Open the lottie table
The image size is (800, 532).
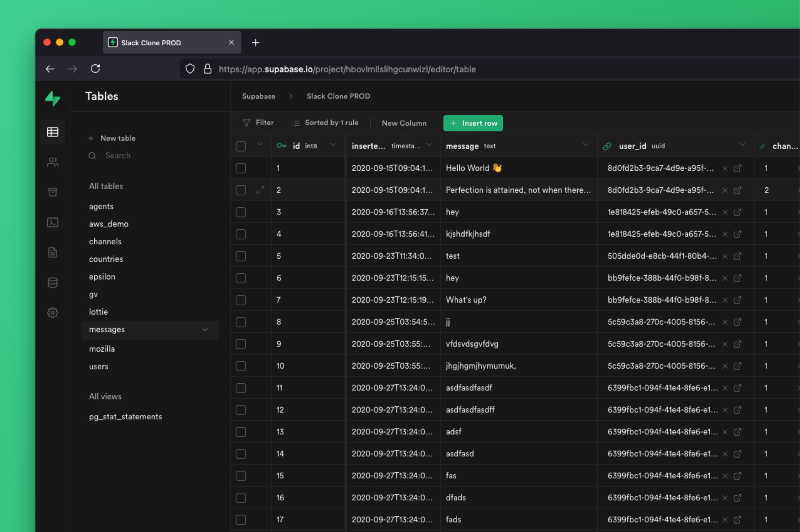(x=98, y=312)
